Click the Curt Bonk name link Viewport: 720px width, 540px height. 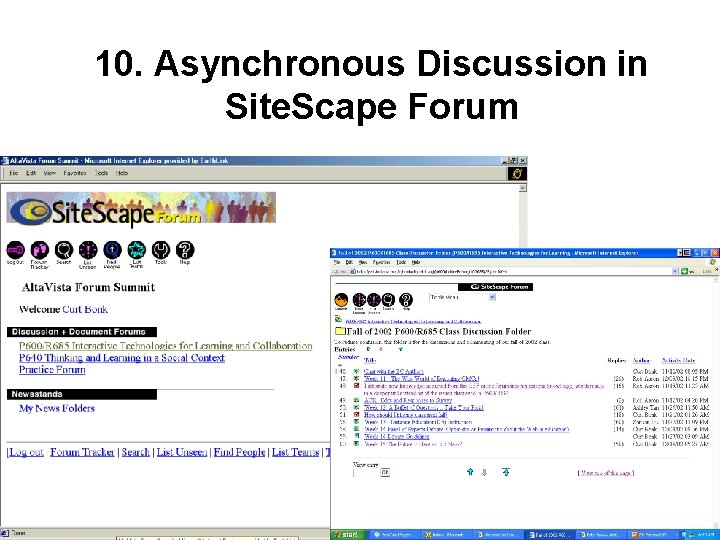tap(85, 309)
